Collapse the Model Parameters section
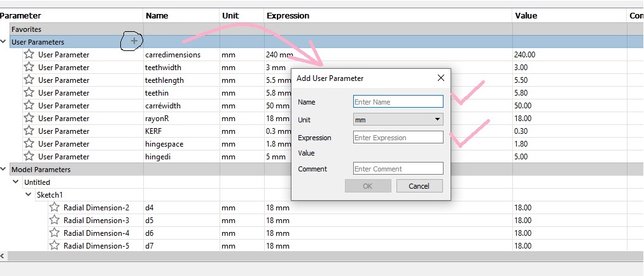The height and width of the screenshot is (276, 644). [x=4, y=170]
